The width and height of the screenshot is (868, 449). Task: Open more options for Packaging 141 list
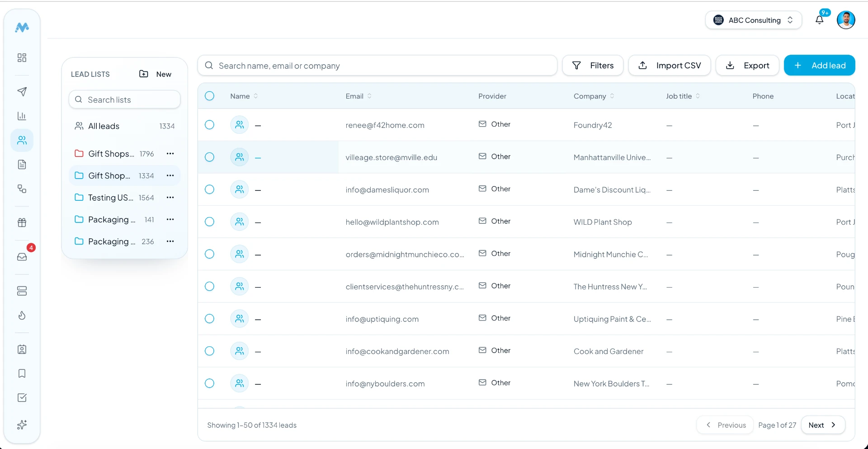coord(170,219)
